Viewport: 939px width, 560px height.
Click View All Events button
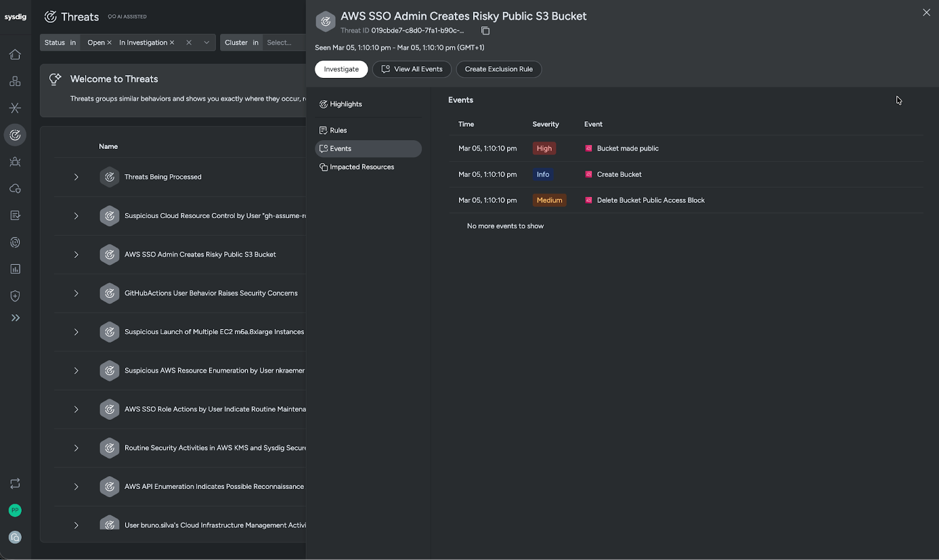pos(412,69)
